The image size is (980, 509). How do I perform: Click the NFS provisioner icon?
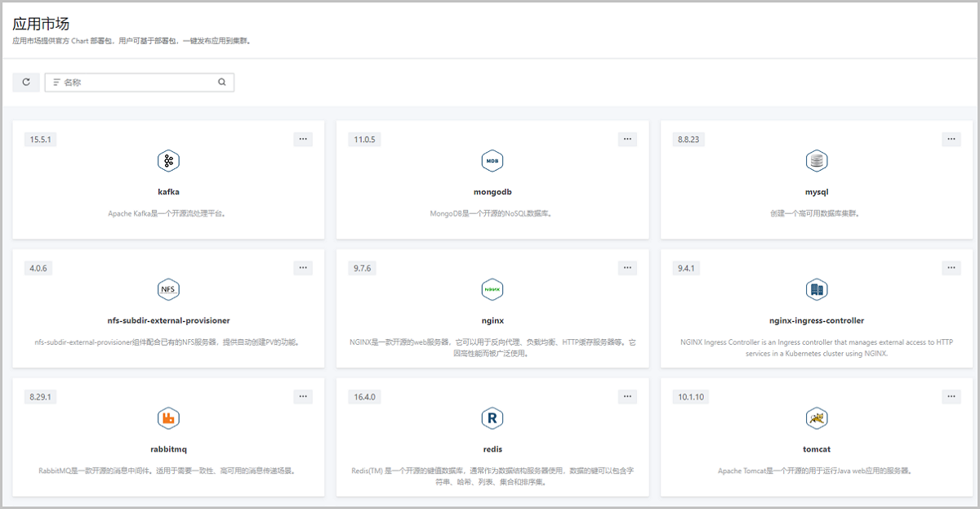pyautogui.click(x=168, y=289)
